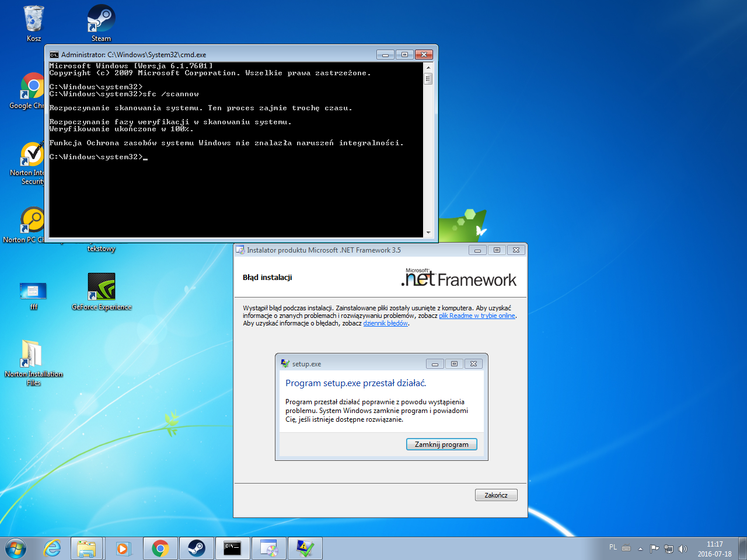The height and width of the screenshot is (560, 747).
Task: Minimize the cmd.exe window
Action: 385,55
